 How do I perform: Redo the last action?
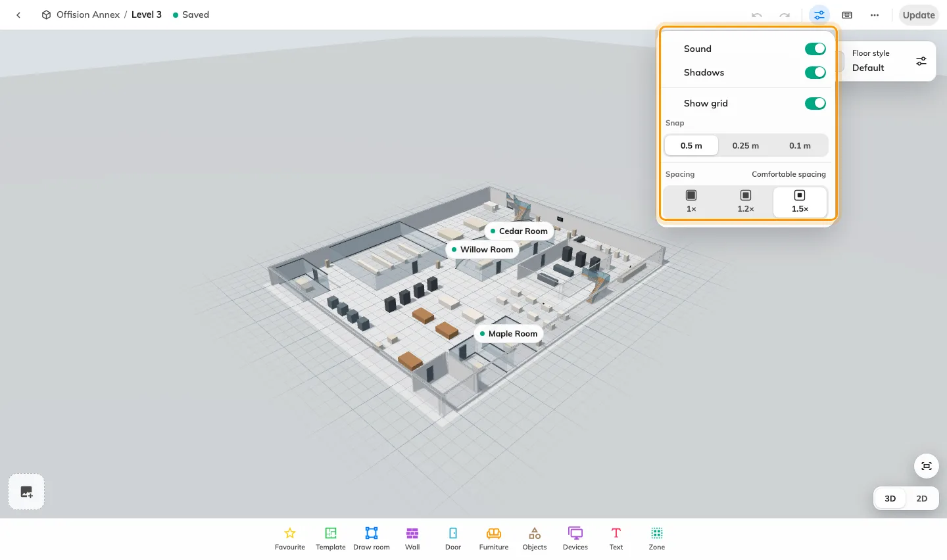[785, 15]
